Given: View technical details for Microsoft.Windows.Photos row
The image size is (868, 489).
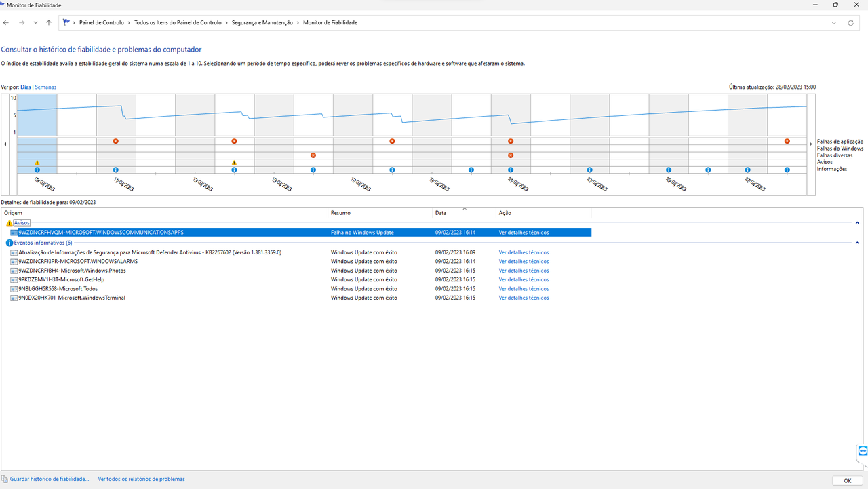Looking at the screenshot, I should (x=524, y=271).
